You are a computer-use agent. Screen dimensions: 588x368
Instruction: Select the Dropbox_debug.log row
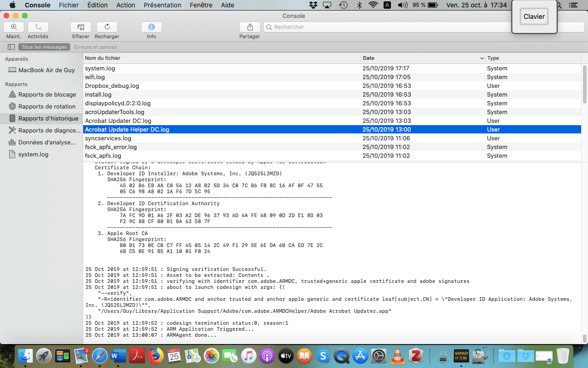[x=332, y=86]
